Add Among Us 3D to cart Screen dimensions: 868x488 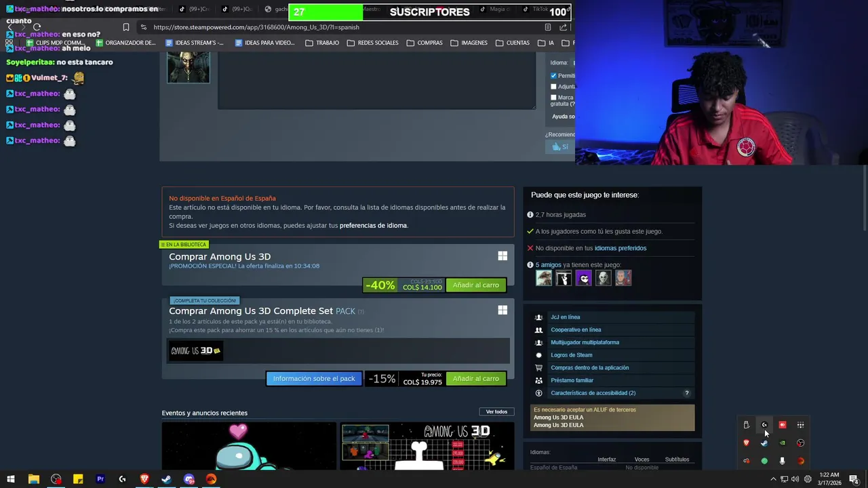[475, 285]
